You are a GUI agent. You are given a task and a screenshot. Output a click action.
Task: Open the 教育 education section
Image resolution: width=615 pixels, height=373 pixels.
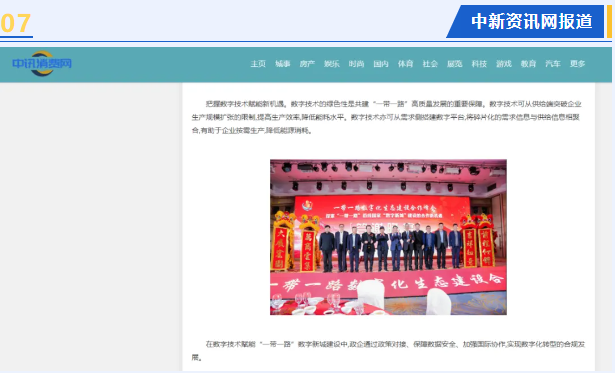(x=528, y=64)
